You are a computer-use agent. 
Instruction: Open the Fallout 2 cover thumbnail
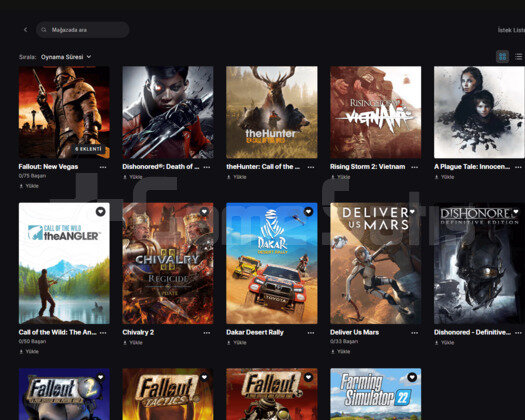[x=64, y=394]
